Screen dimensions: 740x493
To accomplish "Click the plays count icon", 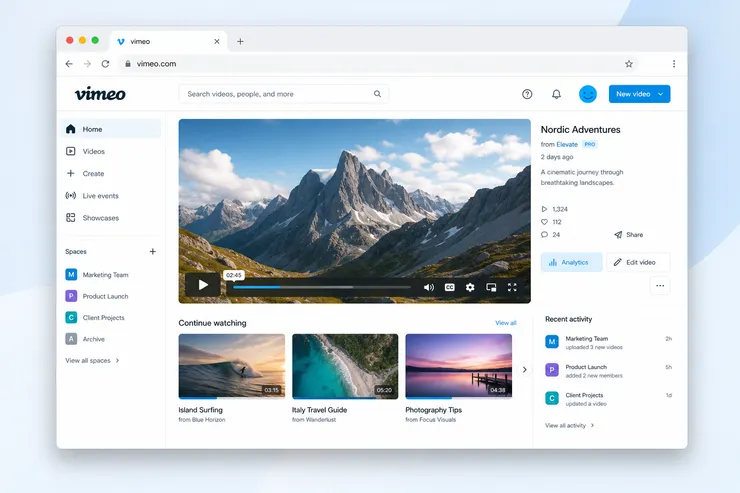I will coord(544,209).
